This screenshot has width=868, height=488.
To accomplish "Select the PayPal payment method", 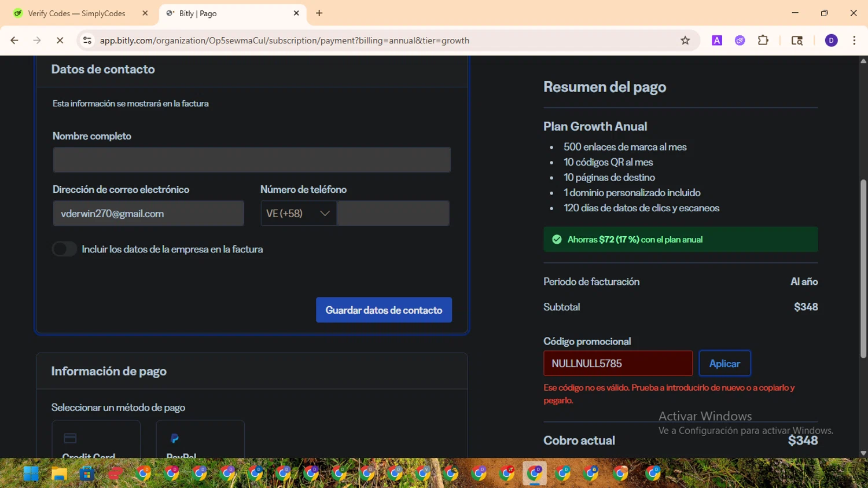I will pos(200,440).
